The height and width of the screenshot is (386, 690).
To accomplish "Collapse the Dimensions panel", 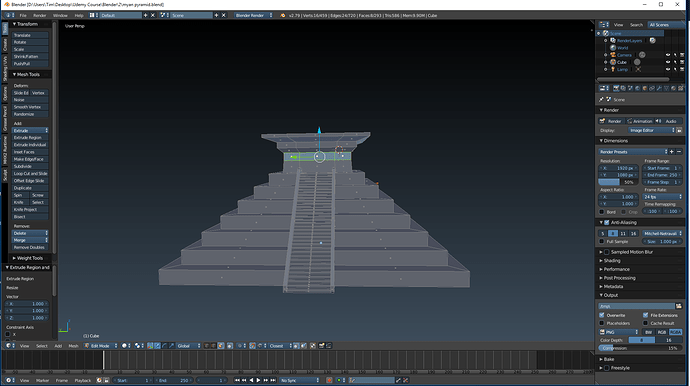I will click(x=616, y=141).
